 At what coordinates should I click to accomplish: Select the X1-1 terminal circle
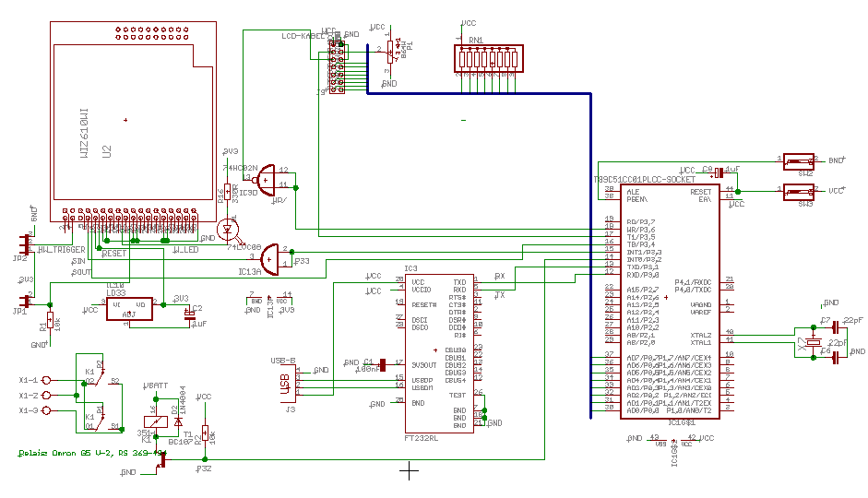(x=46, y=380)
